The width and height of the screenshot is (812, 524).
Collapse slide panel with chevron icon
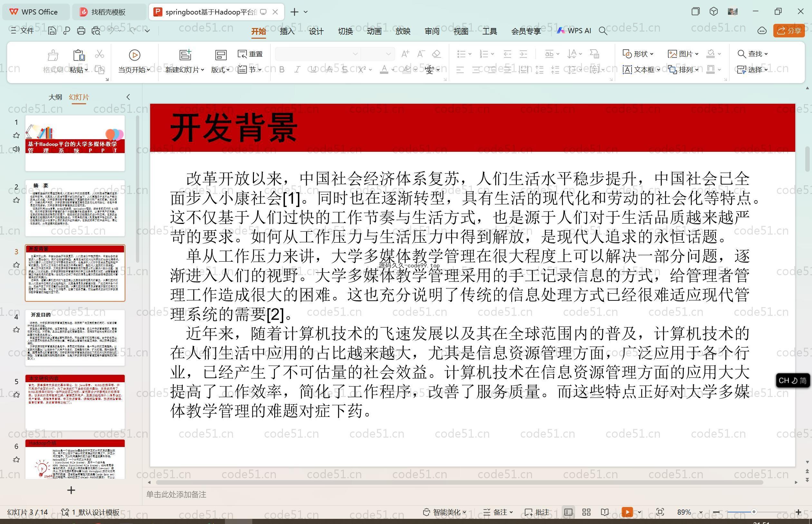point(128,97)
